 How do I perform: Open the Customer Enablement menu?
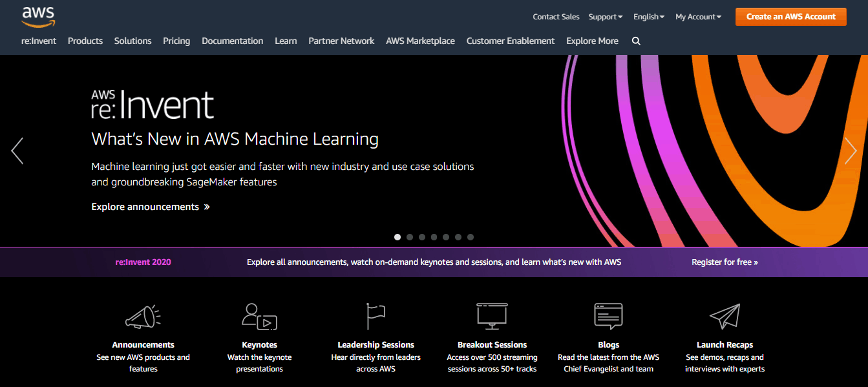tap(511, 41)
